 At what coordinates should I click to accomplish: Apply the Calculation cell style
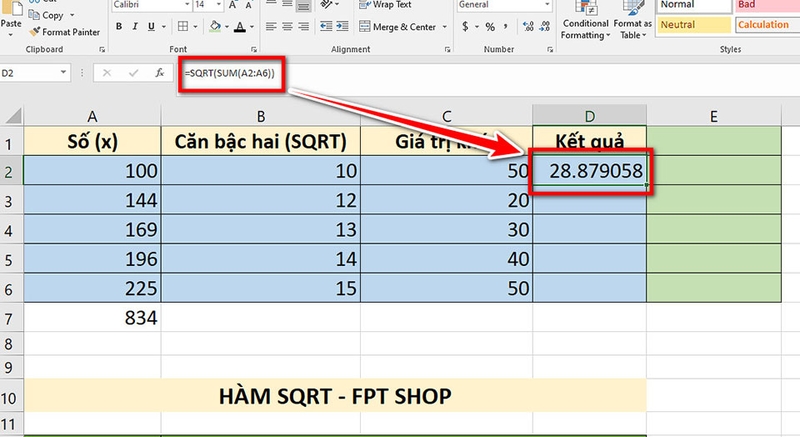pyautogui.click(x=768, y=24)
